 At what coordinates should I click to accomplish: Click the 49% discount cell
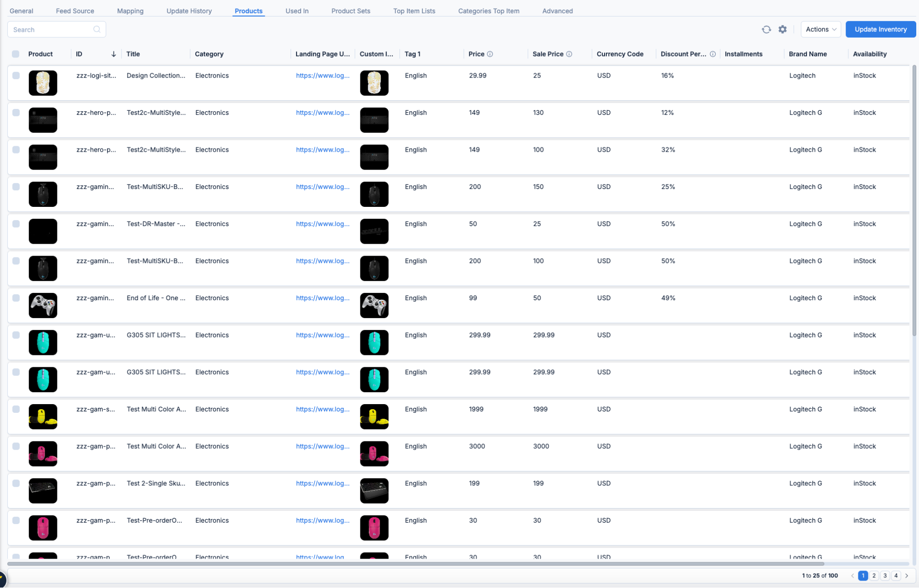click(x=668, y=298)
